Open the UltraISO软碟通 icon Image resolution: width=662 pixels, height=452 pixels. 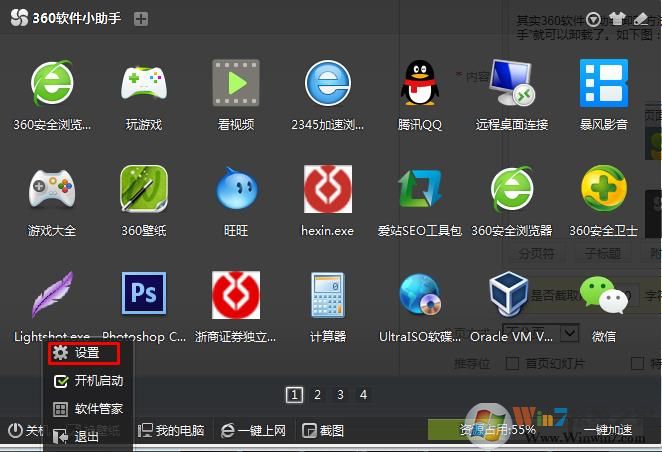pyautogui.click(x=420, y=295)
